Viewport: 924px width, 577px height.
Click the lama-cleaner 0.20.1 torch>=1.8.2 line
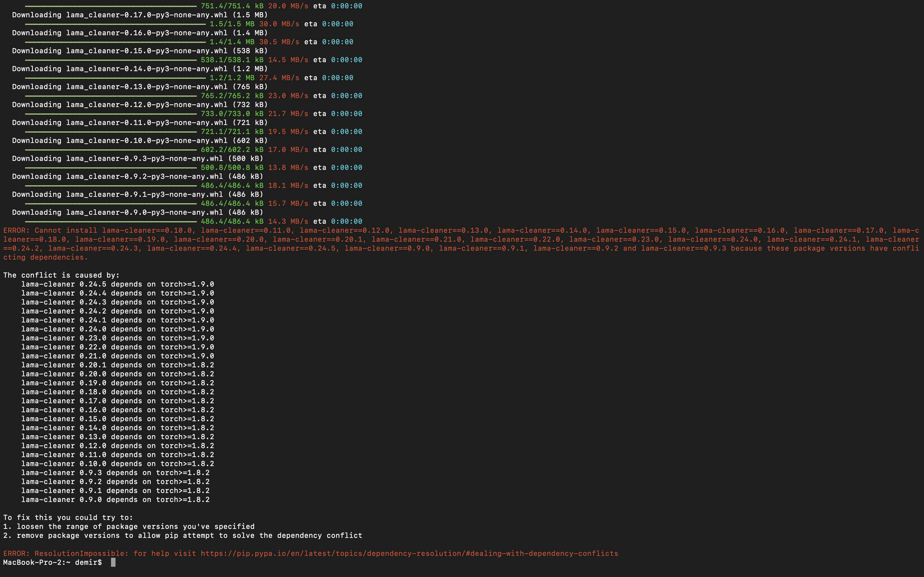point(117,365)
